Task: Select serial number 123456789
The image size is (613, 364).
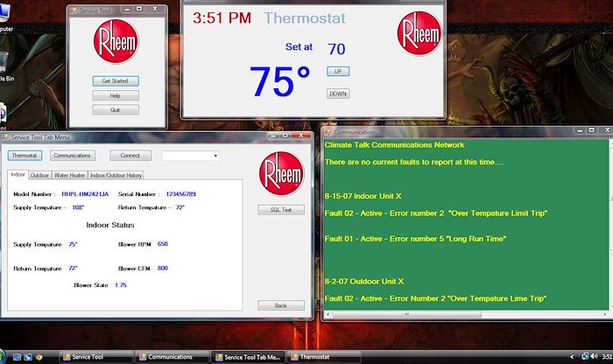Action: (181, 194)
